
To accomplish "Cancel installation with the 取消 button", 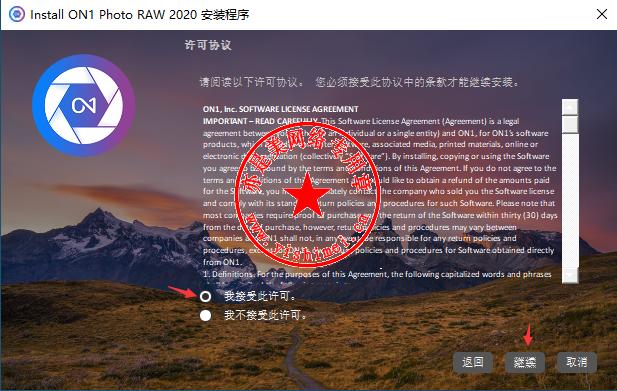I will click(x=577, y=362).
